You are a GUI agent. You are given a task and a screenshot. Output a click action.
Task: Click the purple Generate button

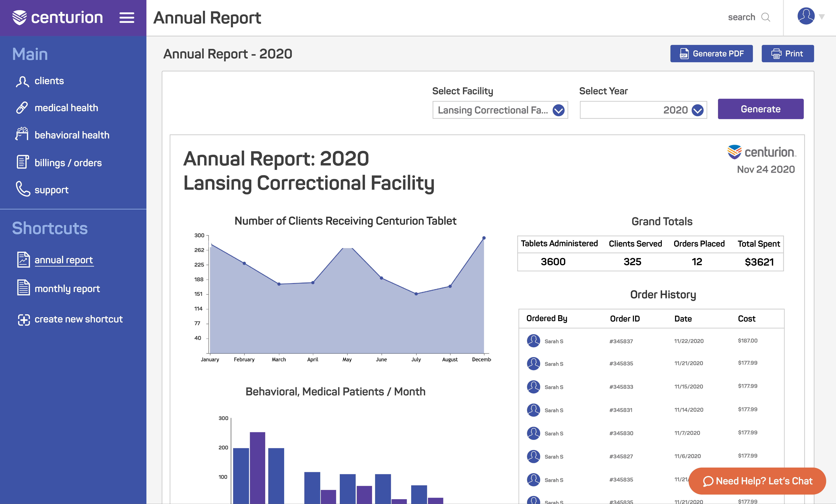[761, 109]
